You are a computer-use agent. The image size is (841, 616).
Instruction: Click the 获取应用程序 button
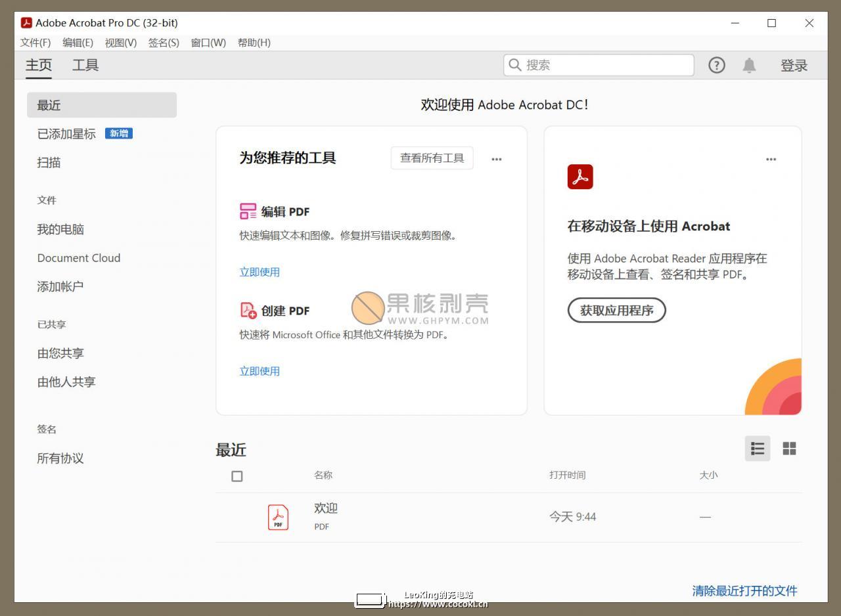coord(617,311)
